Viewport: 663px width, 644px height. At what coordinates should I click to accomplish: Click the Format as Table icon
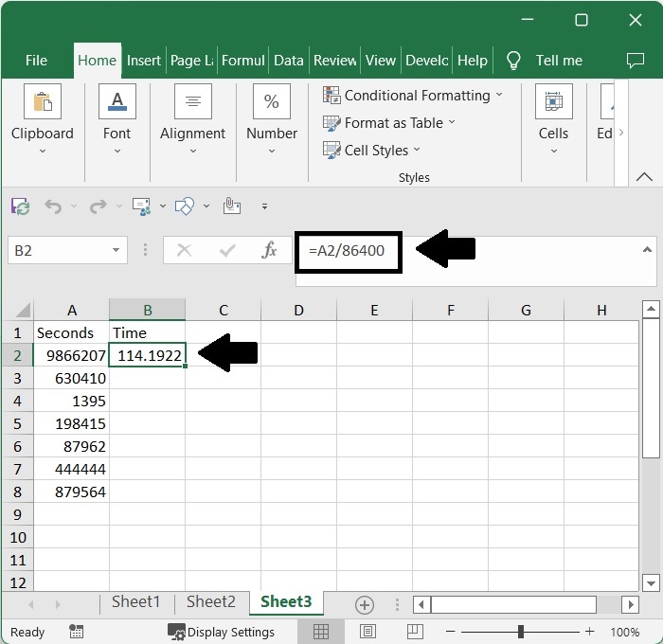[331, 123]
